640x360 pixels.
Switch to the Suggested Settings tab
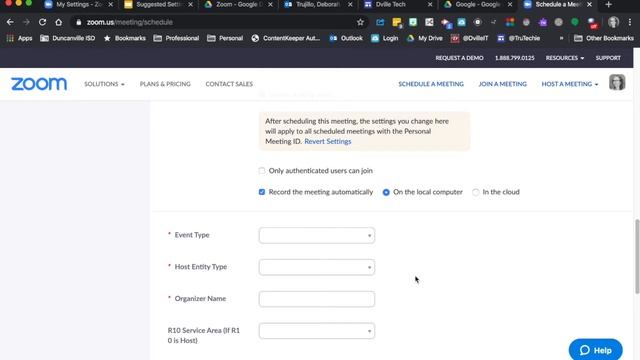click(x=158, y=4)
